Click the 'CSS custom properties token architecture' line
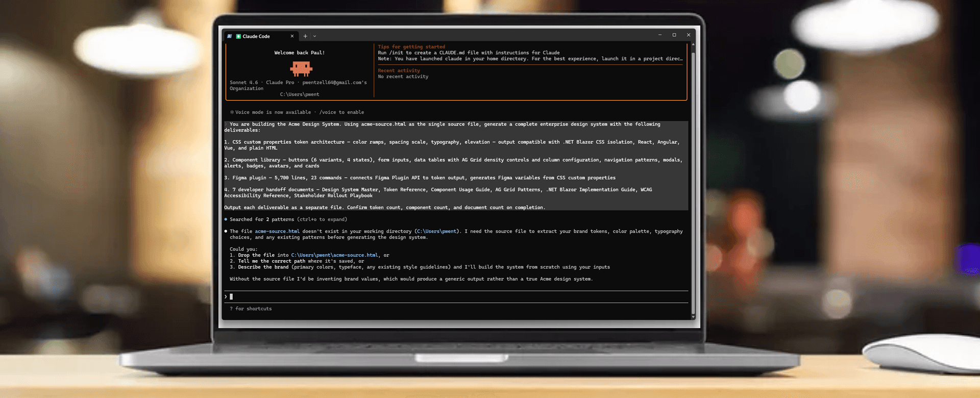980x398 pixels. coord(452,145)
